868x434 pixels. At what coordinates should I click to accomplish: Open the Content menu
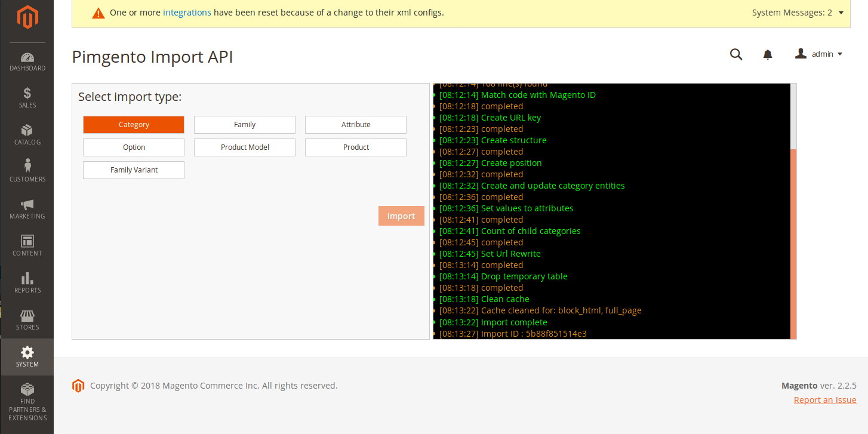coord(27,247)
